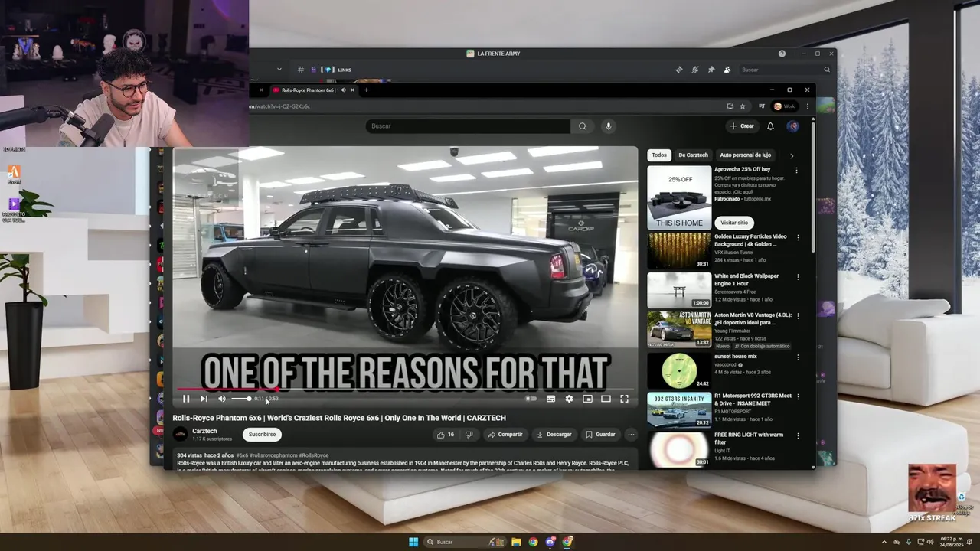Select the Todos filter chip
Image resolution: width=980 pixels, height=551 pixels.
coord(659,155)
